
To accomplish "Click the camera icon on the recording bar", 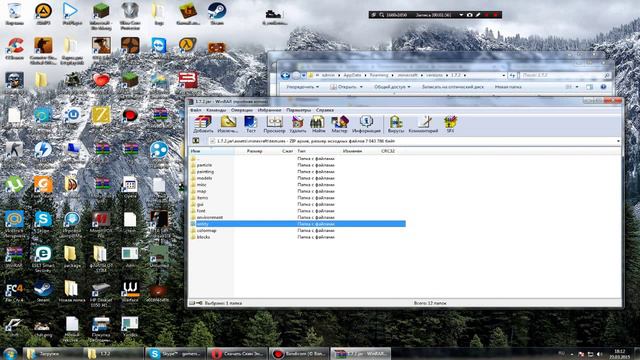I will point(469,15).
